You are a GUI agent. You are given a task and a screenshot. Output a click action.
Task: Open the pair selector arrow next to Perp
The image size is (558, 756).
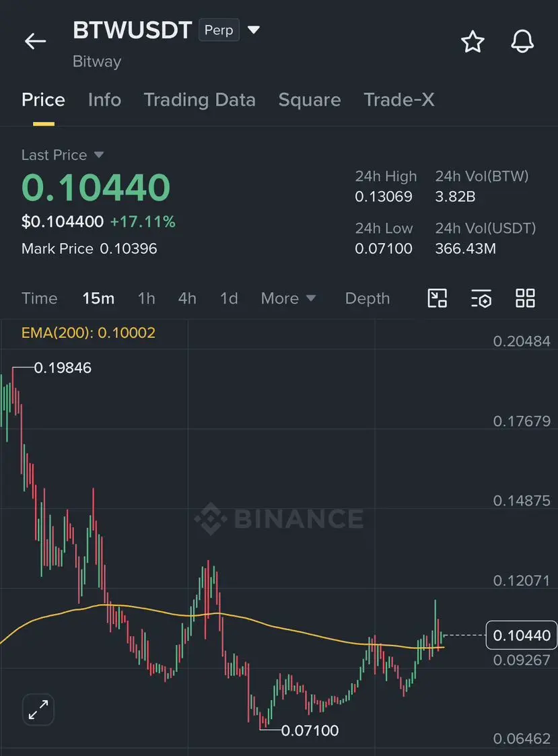(x=254, y=30)
